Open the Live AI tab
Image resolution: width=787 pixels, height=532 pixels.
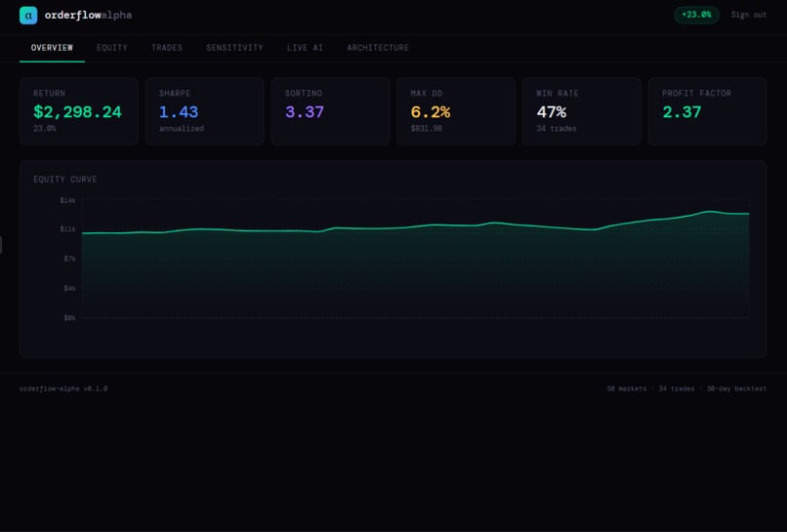[x=305, y=48]
